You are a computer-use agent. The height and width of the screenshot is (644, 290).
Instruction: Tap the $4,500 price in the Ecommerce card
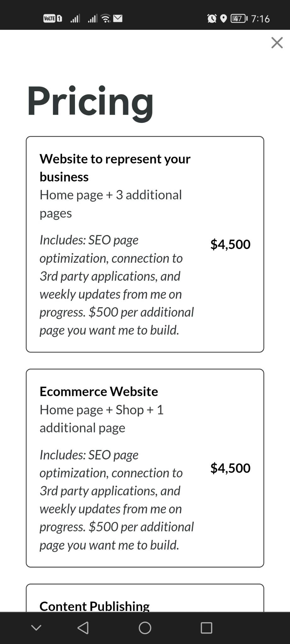(230, 468)
